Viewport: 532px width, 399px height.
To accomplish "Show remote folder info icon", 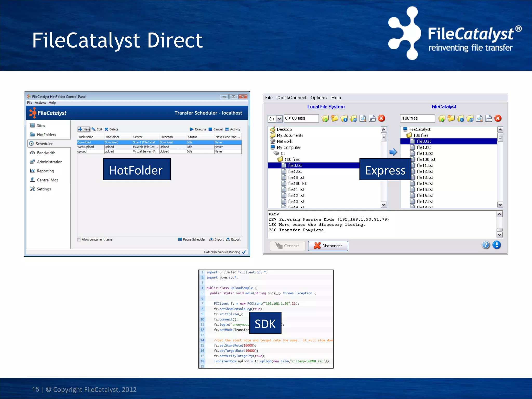I will [x=460, y=119].
